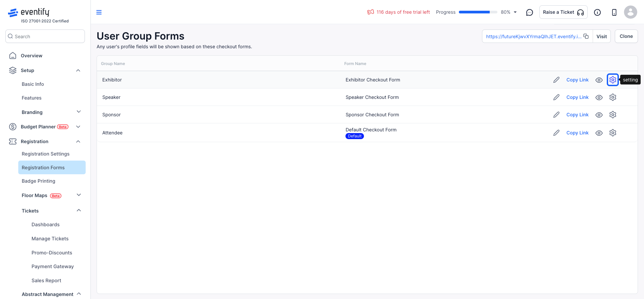Click the Registration ticket icon
644x299 pixels.
click(x=13, y=141)
